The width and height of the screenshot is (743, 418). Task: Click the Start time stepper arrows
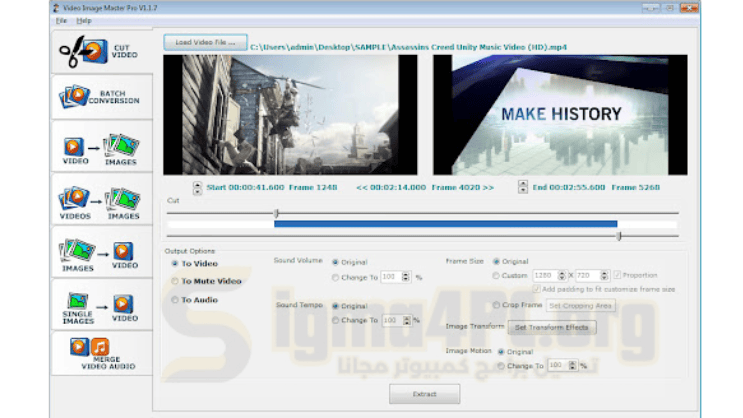pyautogui.click(x=197, y=187)
